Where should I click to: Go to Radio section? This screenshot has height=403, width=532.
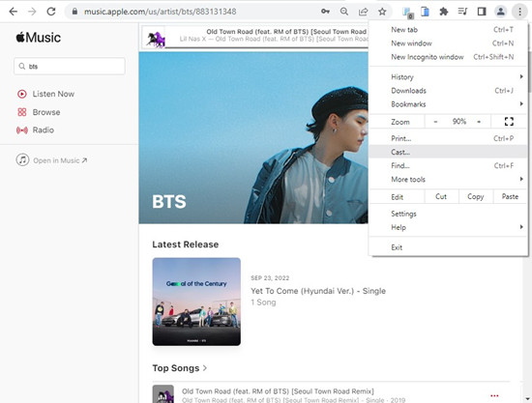[x=44, y=130]
